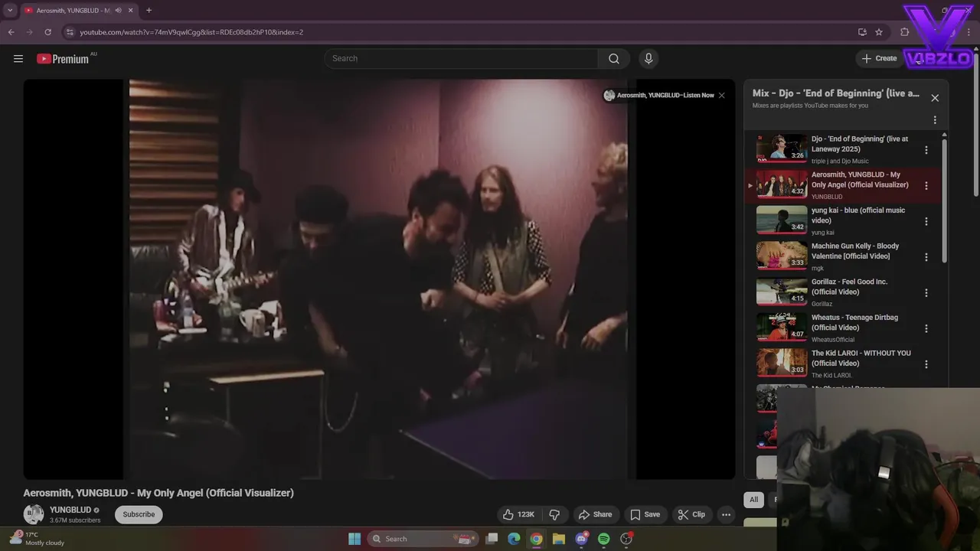The height and width of the screenshot is (551, 980).
Task: Close the Mix playlist panel
Action: pos(935,98)
